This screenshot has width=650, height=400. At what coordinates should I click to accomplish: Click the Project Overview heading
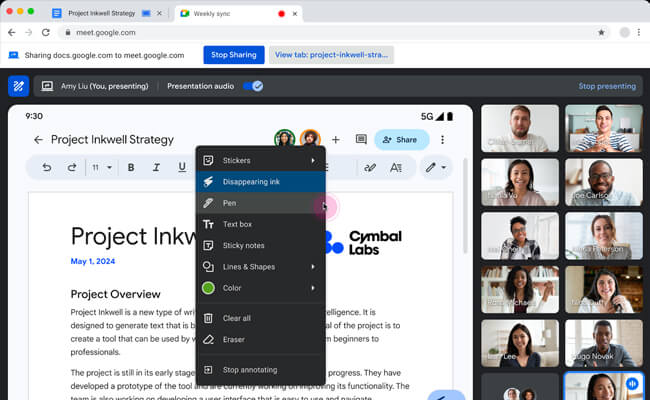[x=115, y=294]
